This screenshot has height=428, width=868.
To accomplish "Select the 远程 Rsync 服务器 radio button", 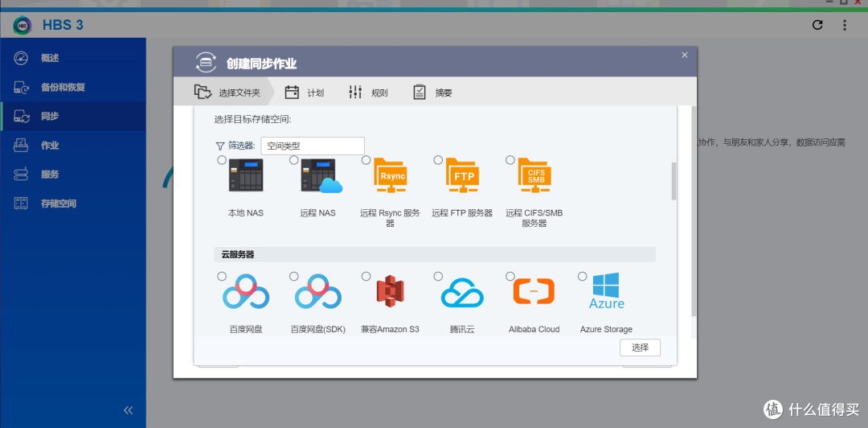I will point(366,159).
